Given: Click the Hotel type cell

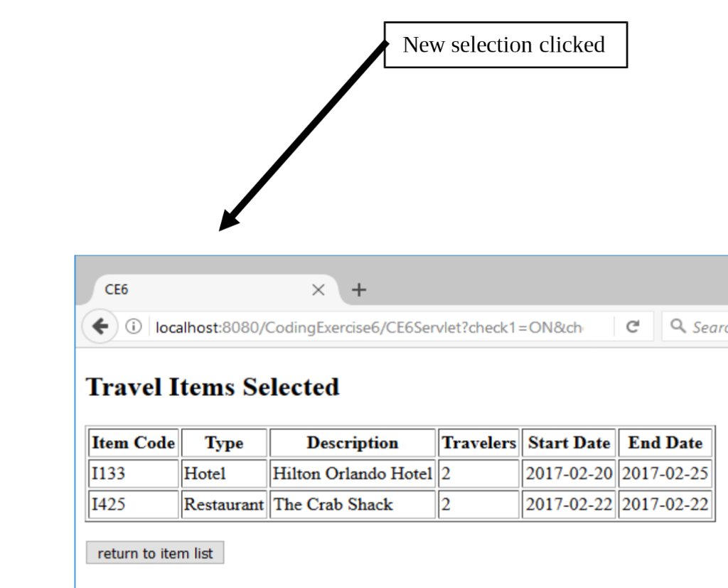Looking at the screenshot, I should point(224,474).
